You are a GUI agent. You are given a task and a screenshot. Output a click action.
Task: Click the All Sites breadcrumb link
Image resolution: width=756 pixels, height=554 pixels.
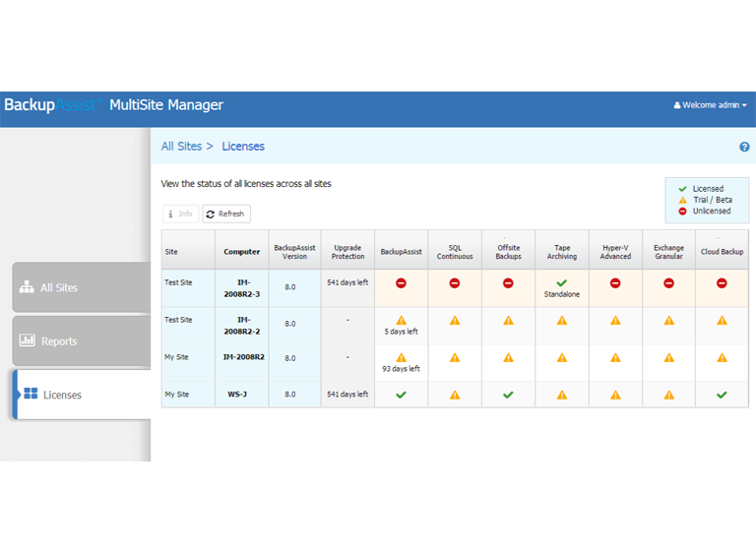(181, 147)
